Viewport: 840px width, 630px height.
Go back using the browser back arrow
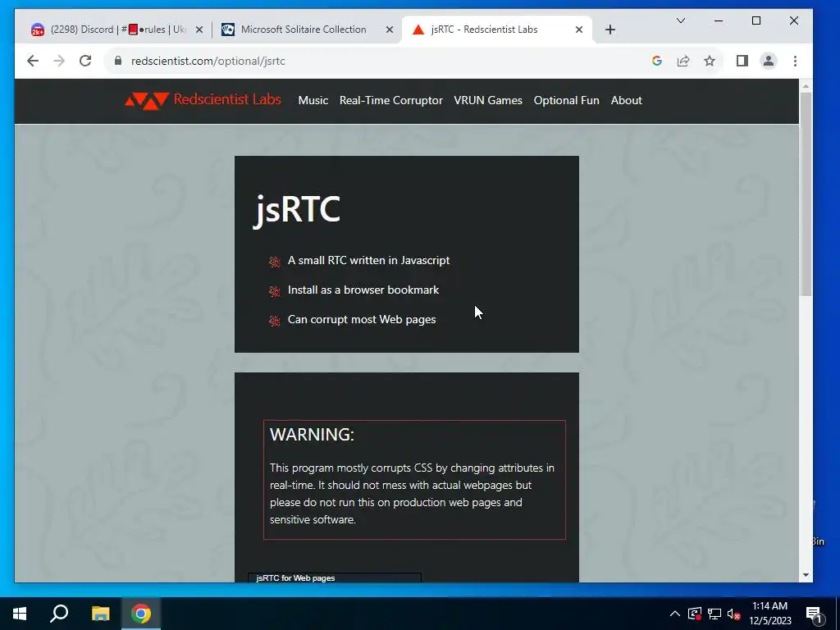pyautogui.click(x=33, y=61)
